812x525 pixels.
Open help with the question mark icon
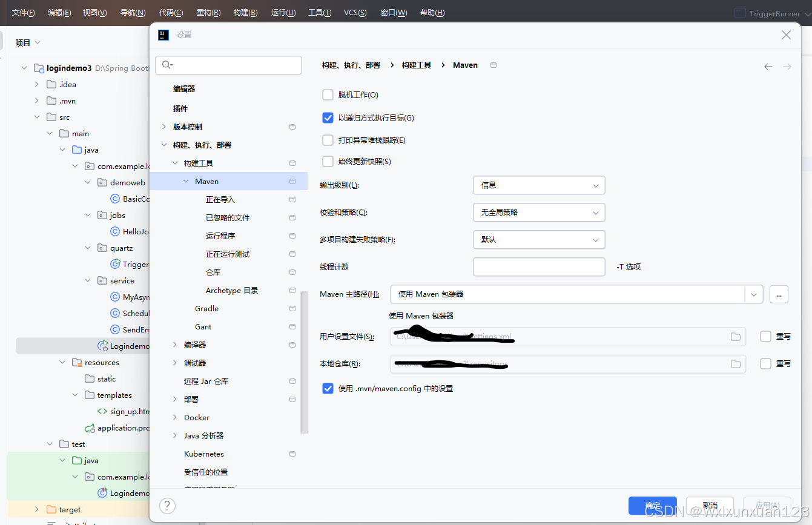(167, 506)
